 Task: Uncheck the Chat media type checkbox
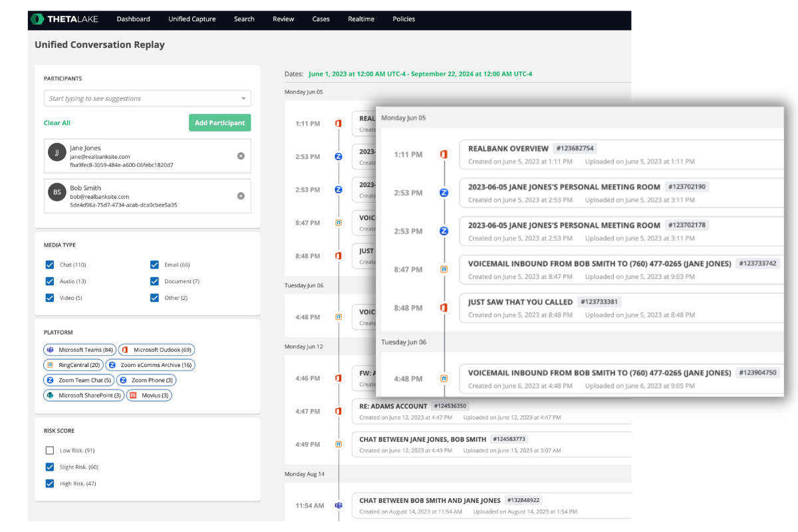click(x=50, y=265)
